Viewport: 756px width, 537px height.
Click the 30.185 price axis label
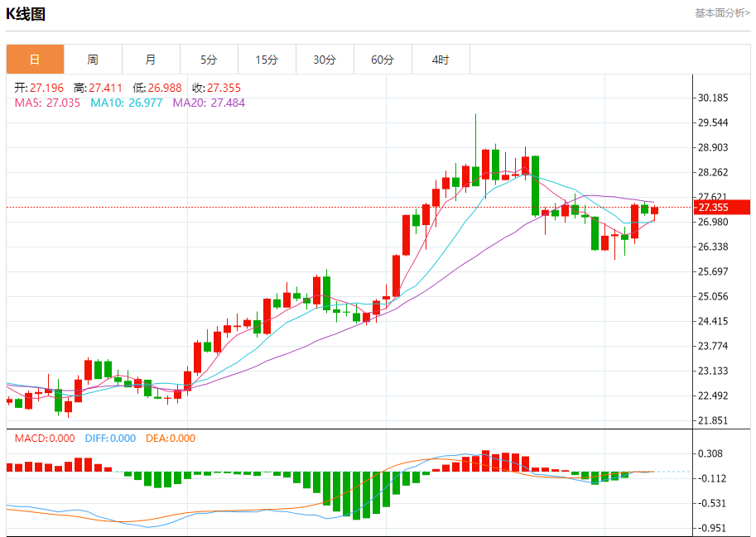click(x=713, y=98)
